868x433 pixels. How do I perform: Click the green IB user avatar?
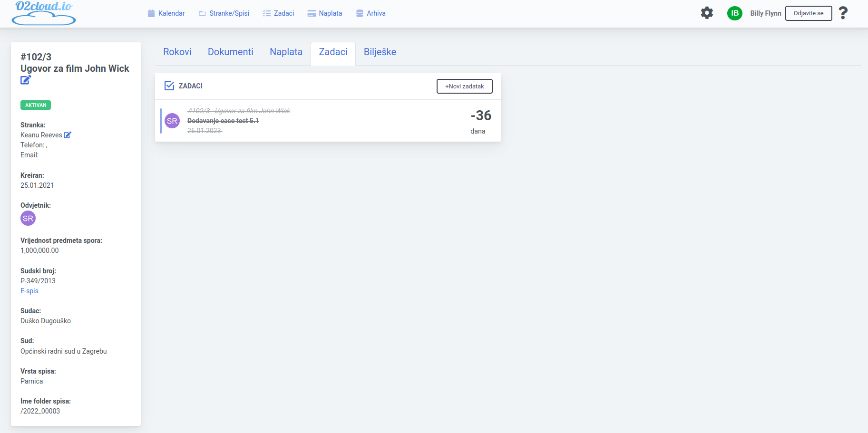tap(734, 13)
